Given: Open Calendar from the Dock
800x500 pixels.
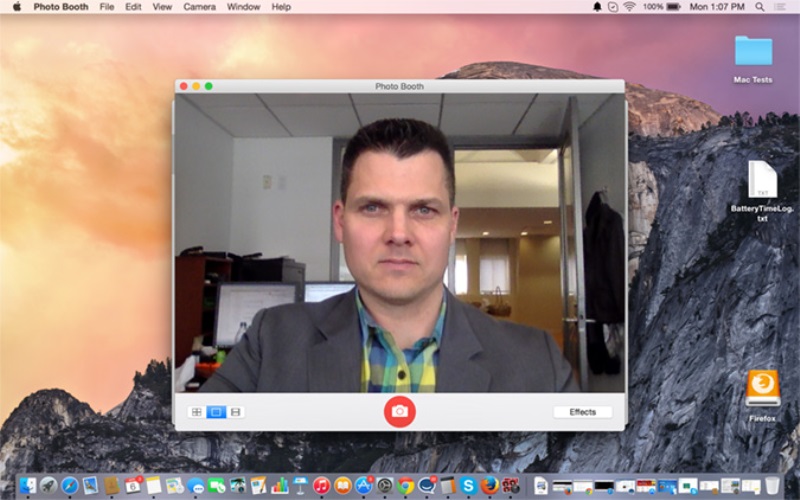Looking at the screenshot, I should pos(133,485).
